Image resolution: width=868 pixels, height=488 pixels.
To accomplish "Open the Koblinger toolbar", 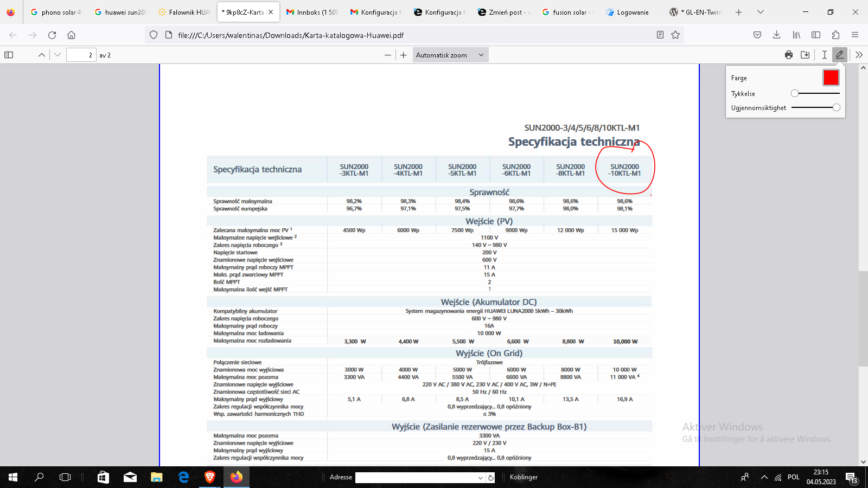I will point(524,477).
